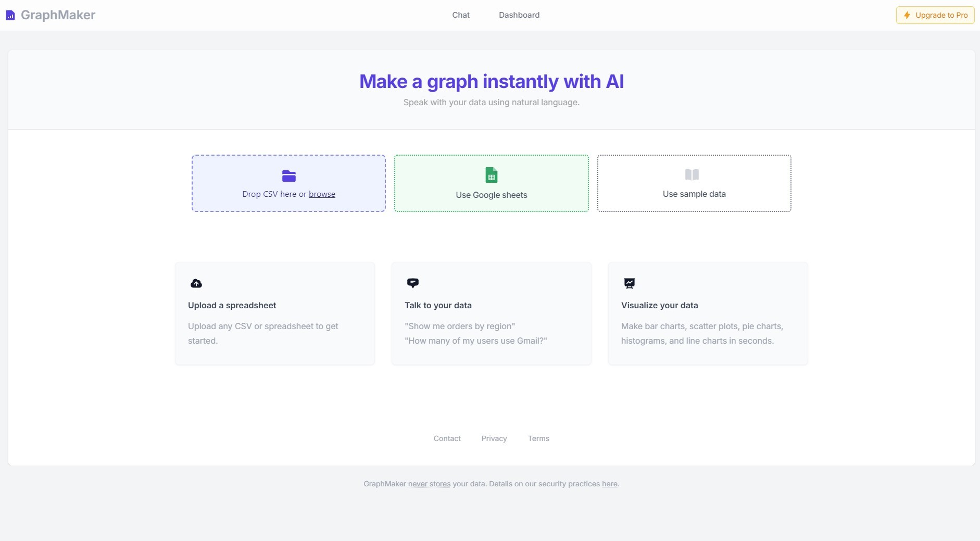Click Upgrade to Pro button
The height and width of the screenshot is (541, 980).
935,15
